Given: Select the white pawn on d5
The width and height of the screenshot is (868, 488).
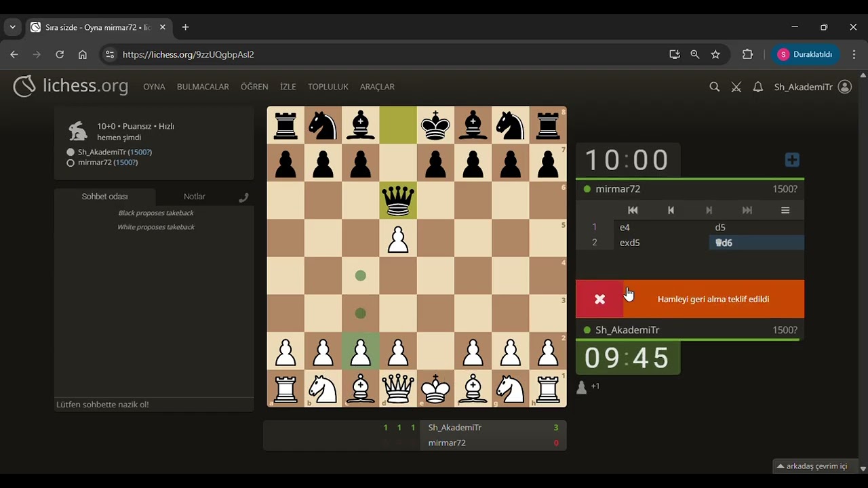Looking at the screenshot, I should point(398,238).
